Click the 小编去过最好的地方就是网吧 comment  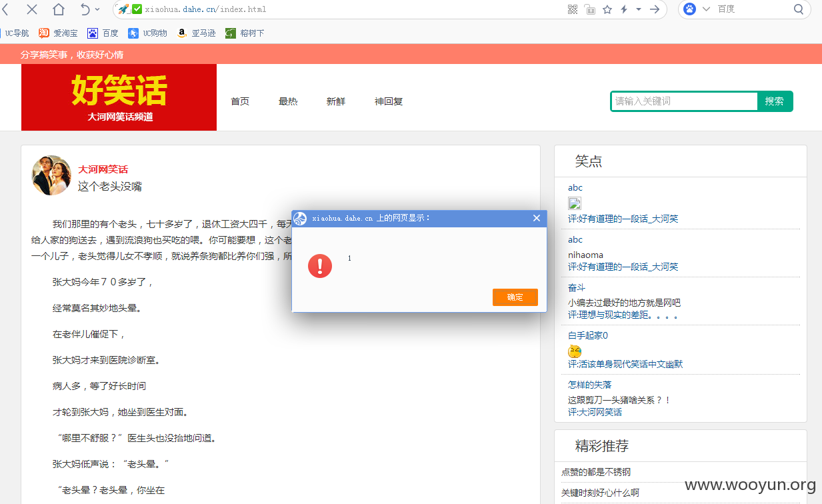pyautogui.click(x=624, y=303)
